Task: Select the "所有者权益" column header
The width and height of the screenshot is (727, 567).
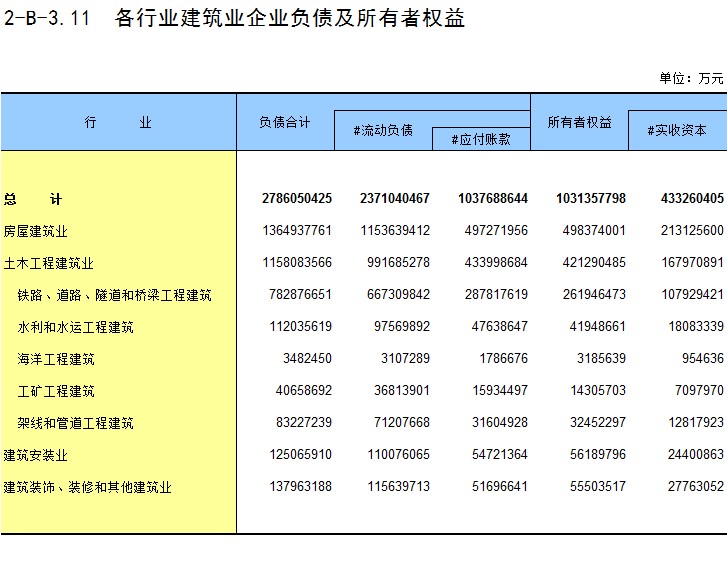Action: (x=579, y=123)
